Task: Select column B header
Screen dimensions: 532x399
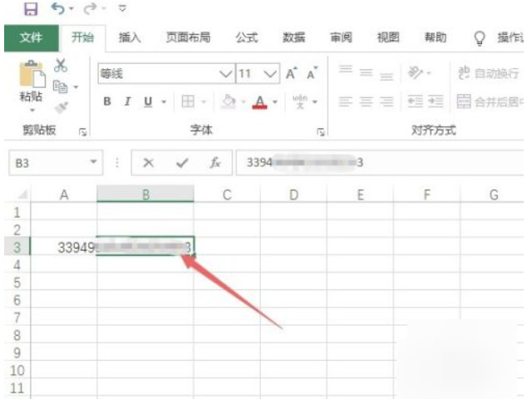Action: (145, 194)
